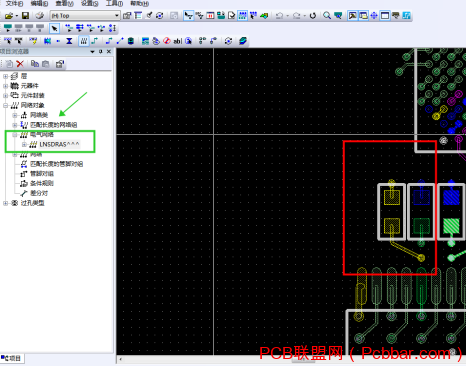The height and width of the screenshot is (367, 467).
Task: Click the magnifier Zoom icon
Action: pos(327,16)
